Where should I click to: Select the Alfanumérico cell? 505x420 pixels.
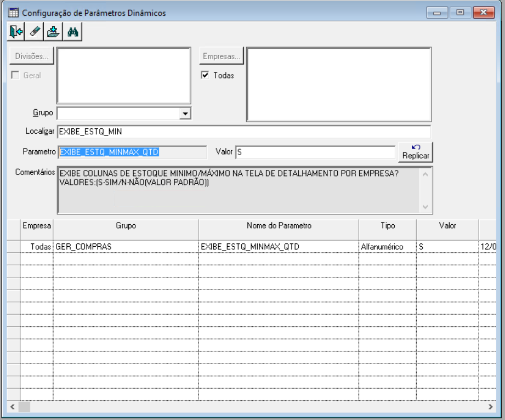coord(388,247)
